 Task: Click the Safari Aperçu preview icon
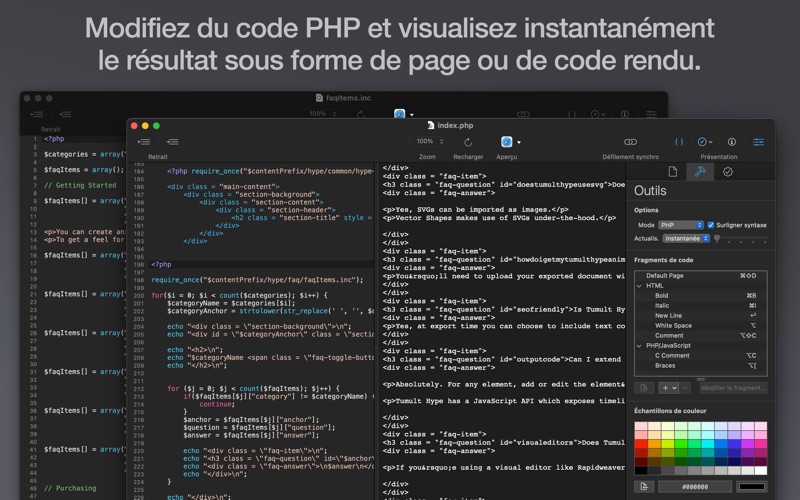506,142
